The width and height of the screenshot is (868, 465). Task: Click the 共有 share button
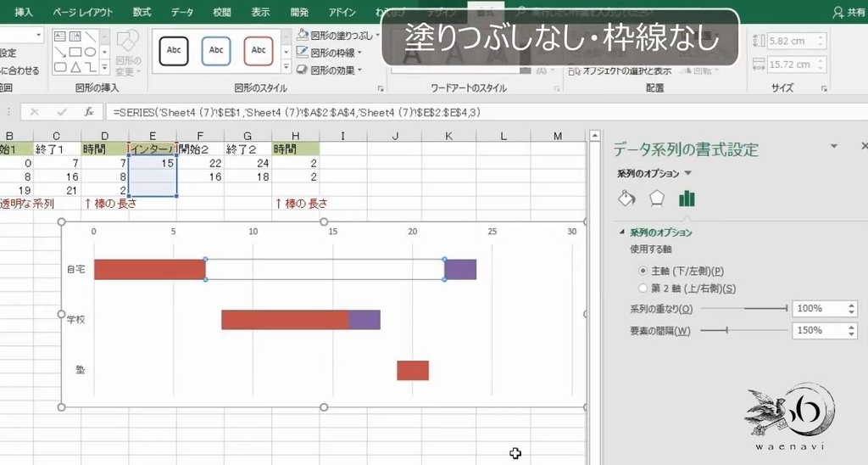click(x=849, y=12)
